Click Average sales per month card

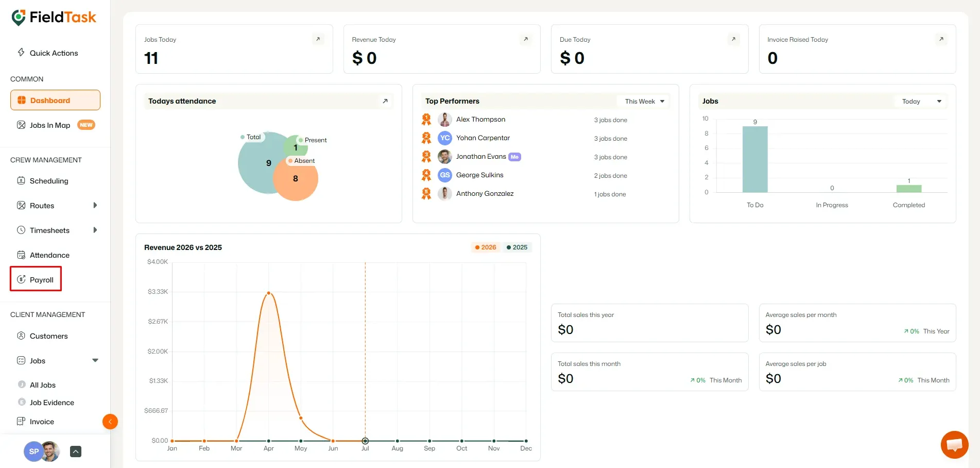[857, 323]
